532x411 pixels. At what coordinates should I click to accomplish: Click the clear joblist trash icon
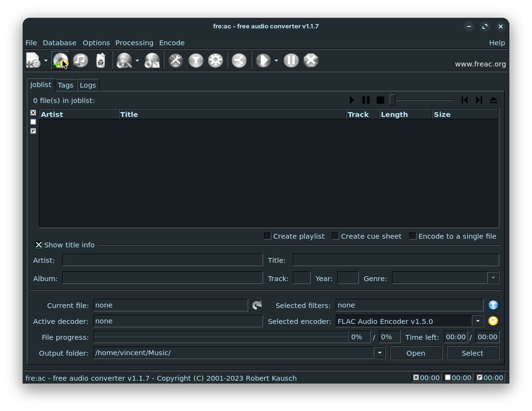coord(101,61)
